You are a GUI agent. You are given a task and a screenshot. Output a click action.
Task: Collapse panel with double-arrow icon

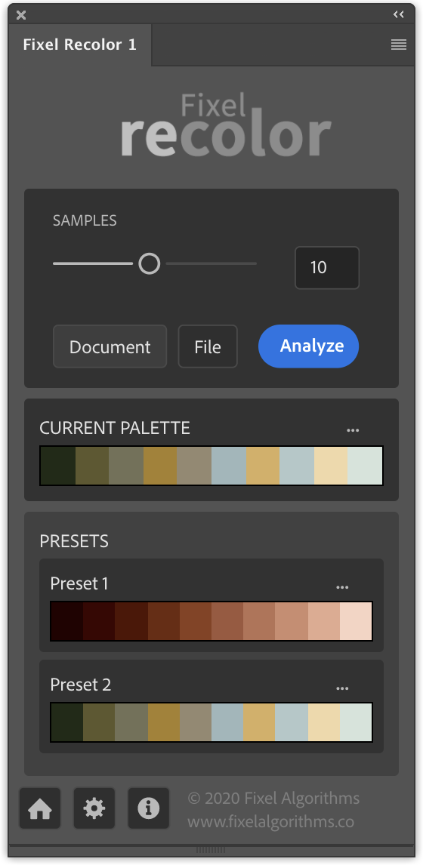tap(398, 14)
